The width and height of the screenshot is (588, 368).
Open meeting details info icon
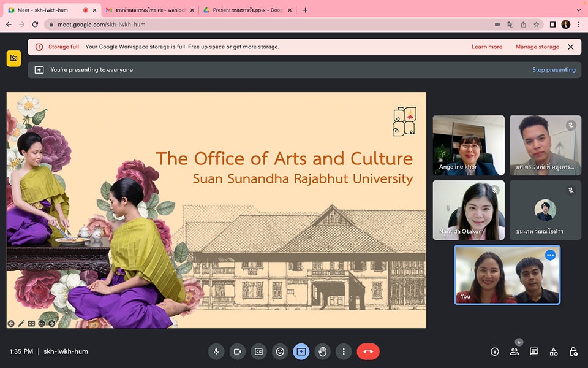click(x=495, y=351)
